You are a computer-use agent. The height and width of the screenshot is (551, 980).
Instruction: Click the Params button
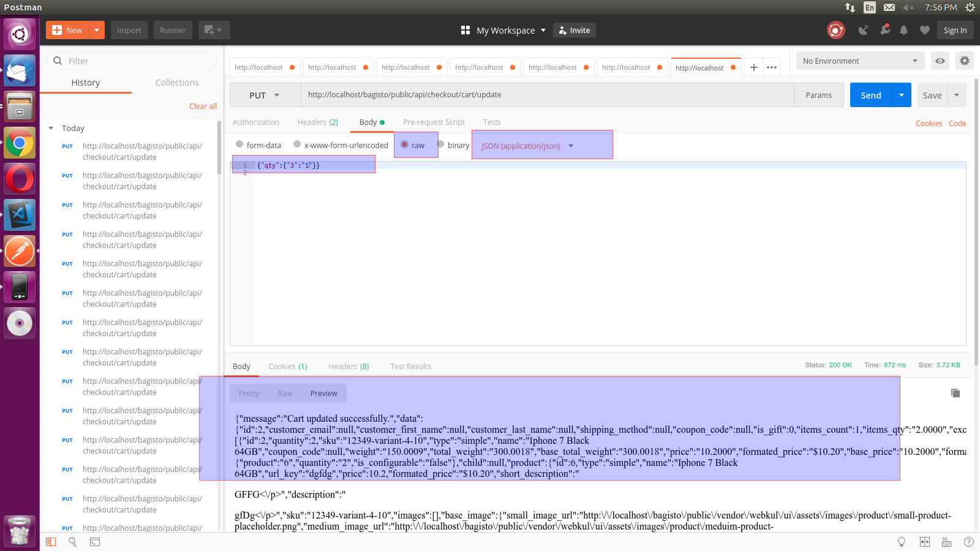819,95
